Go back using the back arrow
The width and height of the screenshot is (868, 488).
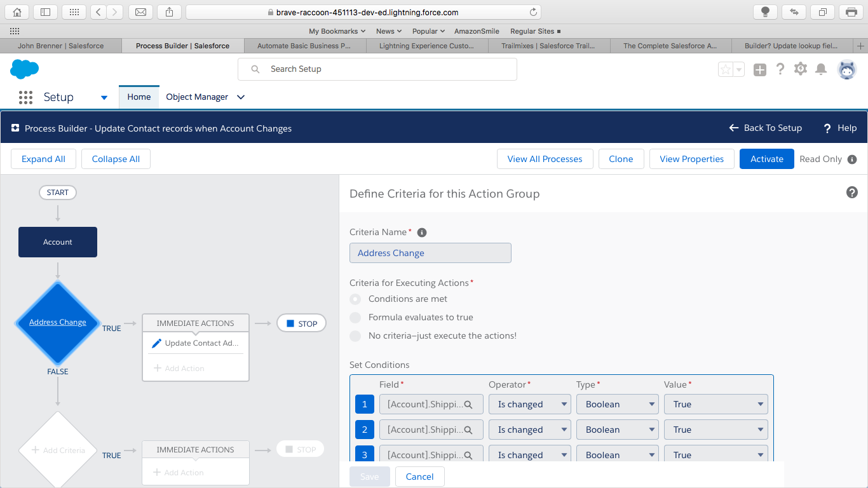pos(98,12)
